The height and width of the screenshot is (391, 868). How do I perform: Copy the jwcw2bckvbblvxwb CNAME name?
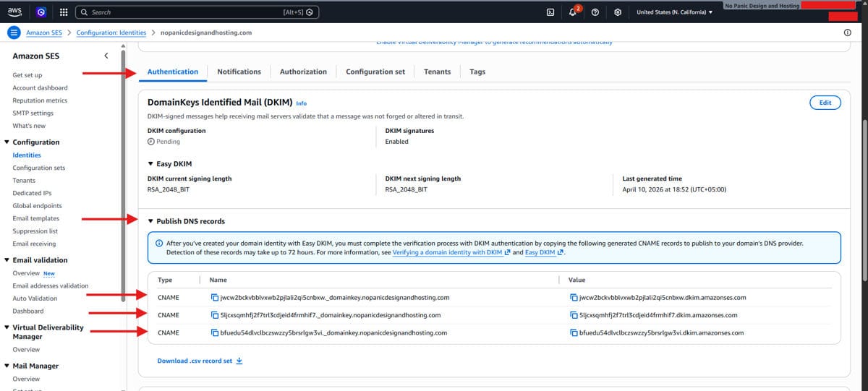[x=214, y=297]
